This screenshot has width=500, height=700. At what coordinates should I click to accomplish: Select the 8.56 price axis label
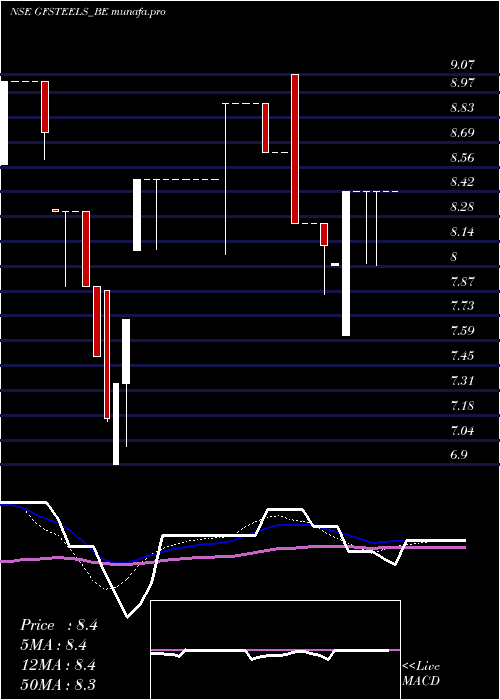point(462,158)
